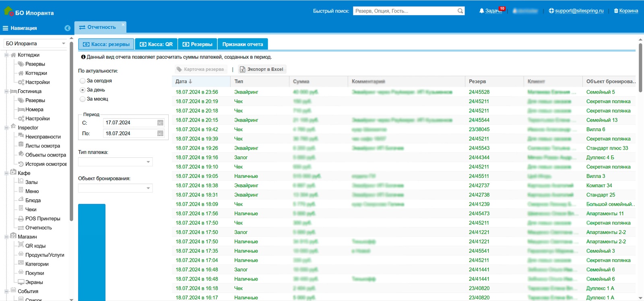Image resolution: width=644 pixels, height=301 pixels.
Task: Switch to the Резервы report tab
Action: click(x=197, y=44)
